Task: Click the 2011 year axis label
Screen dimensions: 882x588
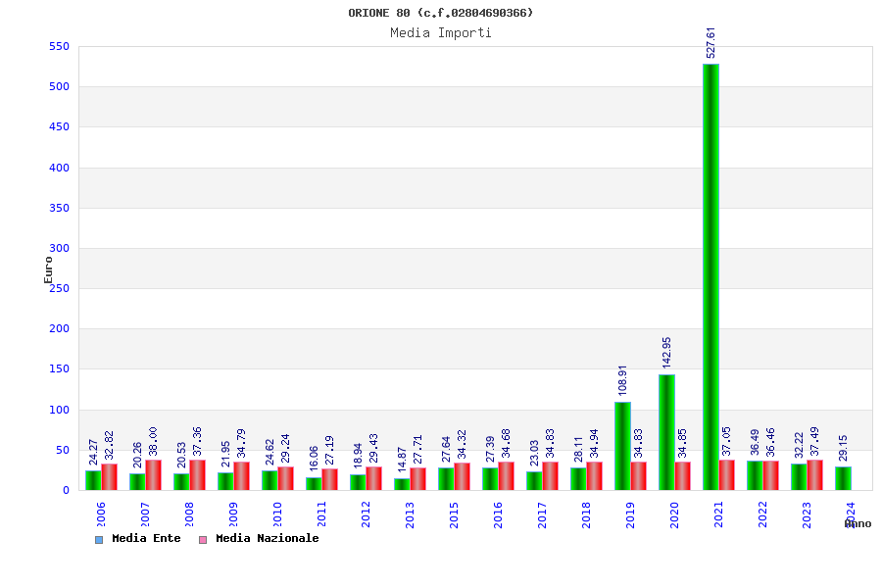Action: click(321, 514)
